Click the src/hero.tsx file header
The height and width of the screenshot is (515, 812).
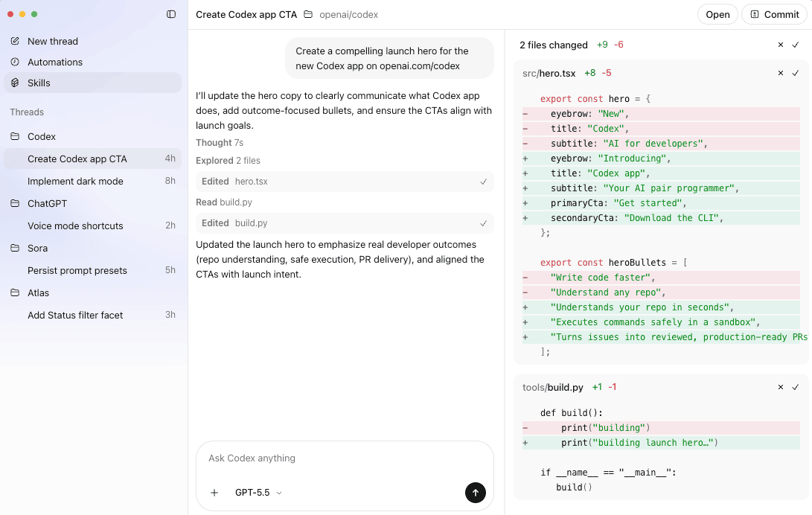point(549,73)
